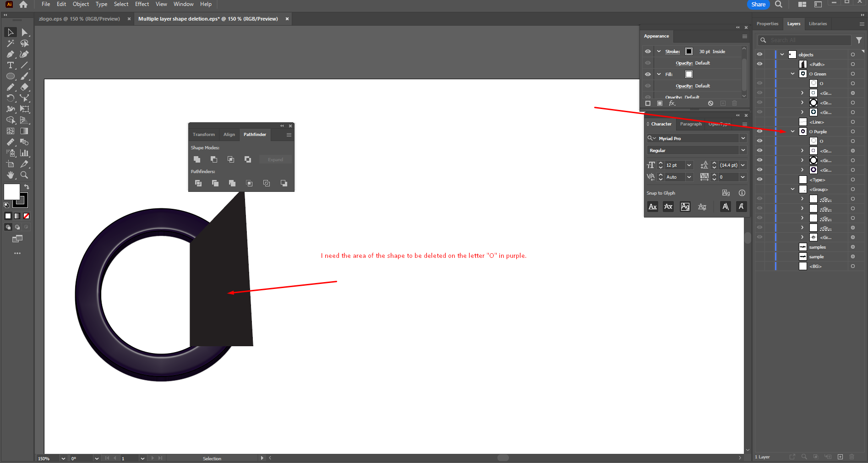Select the Selection tool
Viewport: 868px width, 463px height.
coord(10,32)
